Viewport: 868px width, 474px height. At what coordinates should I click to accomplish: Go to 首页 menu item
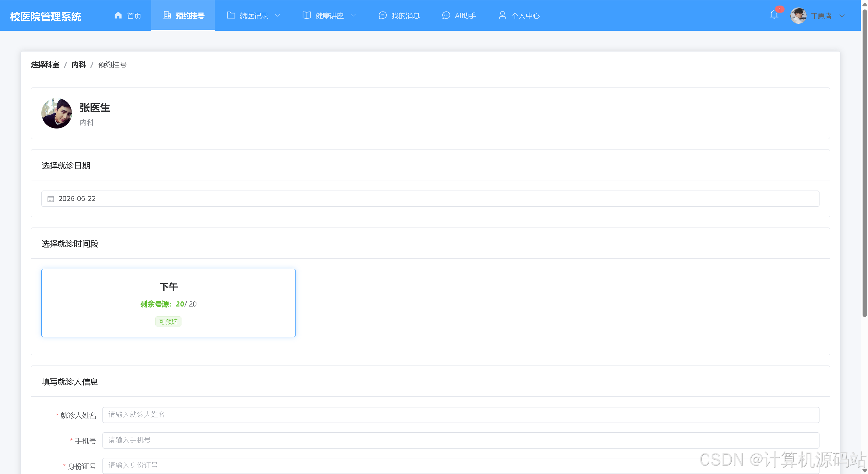[128, 16]
